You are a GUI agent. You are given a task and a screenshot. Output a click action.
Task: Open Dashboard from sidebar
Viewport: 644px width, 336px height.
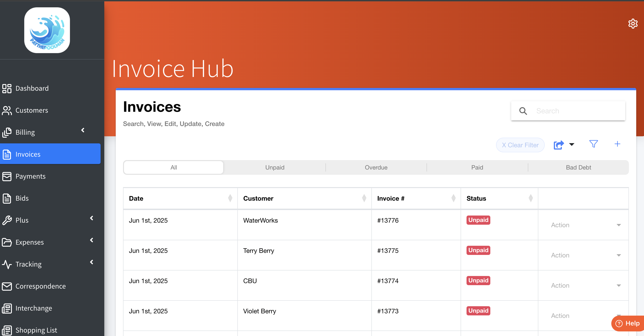click(32, 88)
